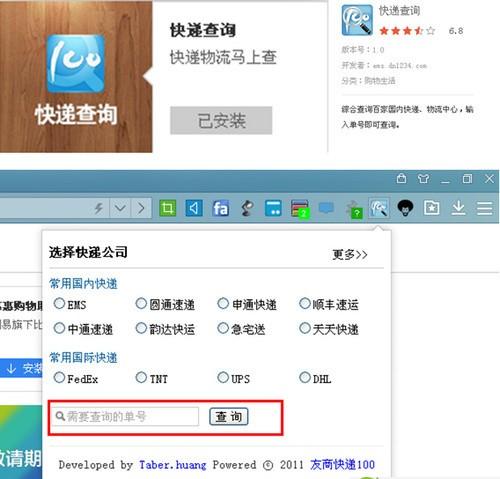Click the green crop screenshot icon
Image resolution: width=500 pixels, height=479 pixels.
pos(167,208)
